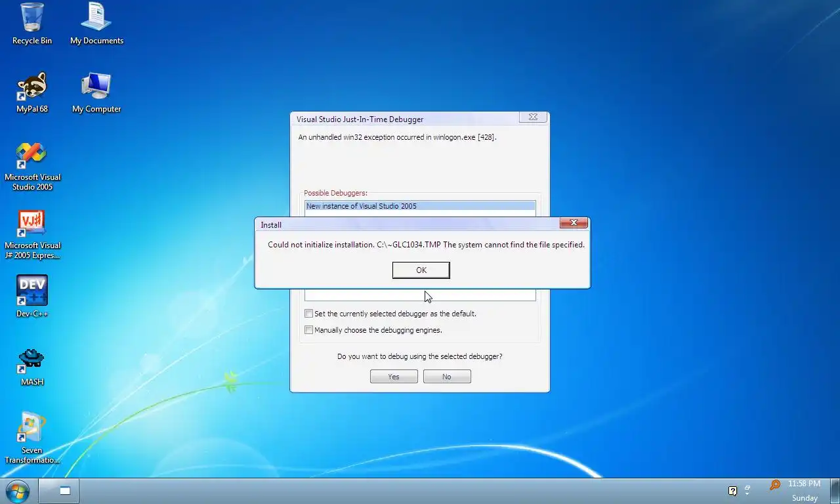Viewport: 840px width, 504px height.
Task: Click the orange magnifier tray icon
Action: (x=775, y=485)
